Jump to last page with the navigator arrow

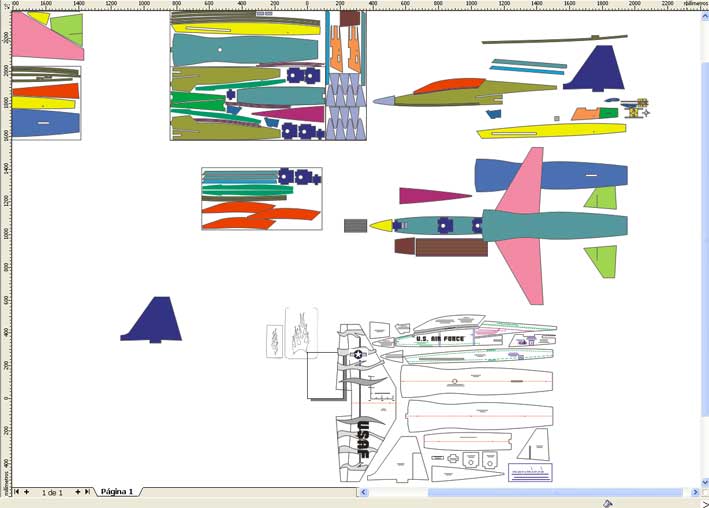[88, 492]
